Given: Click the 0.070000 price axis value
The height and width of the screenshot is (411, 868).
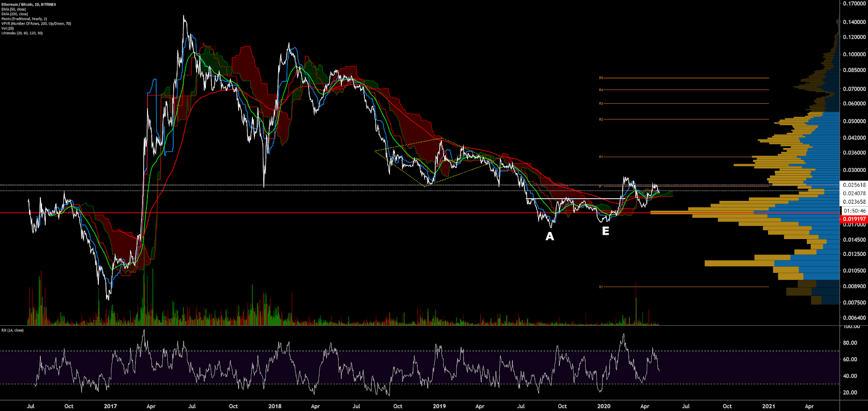Looking at the screenshot, I should 854,89.
